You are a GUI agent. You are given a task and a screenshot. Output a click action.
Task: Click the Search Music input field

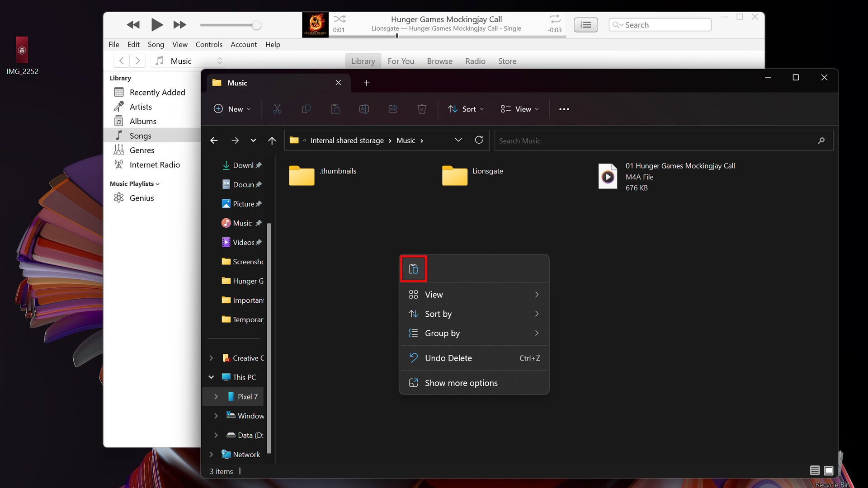[x=656, y=141]
